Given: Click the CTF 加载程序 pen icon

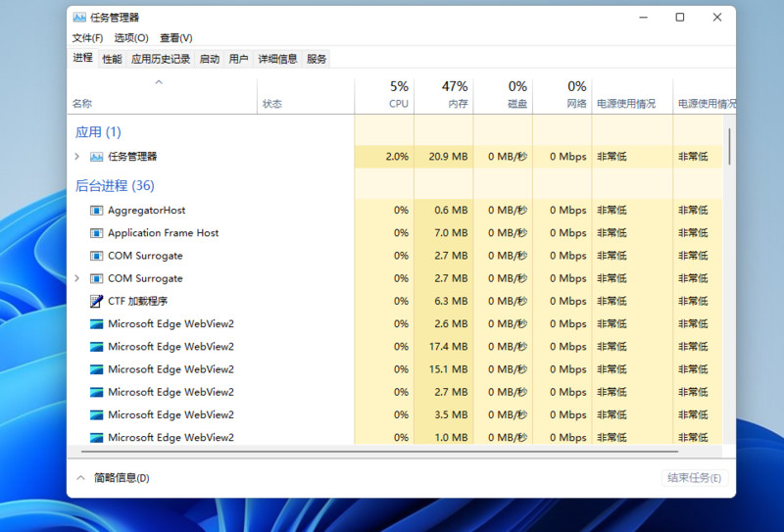Looking at the screenshot, I should (96, 301).
